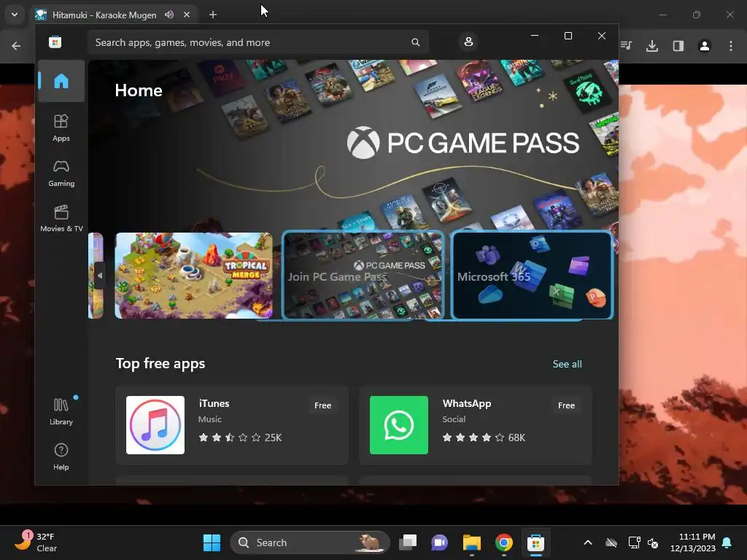Open File Explorer from the taskbar
Screen dimensions: 747x560
coord(472,542)
